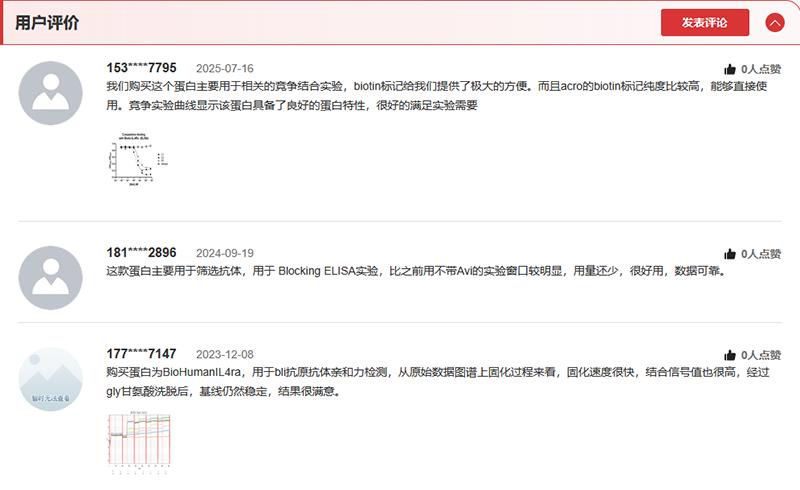Click thumbs-up icon on 153****7795's review
This screenshot has width=800, height=490.
tap(730, 70)
